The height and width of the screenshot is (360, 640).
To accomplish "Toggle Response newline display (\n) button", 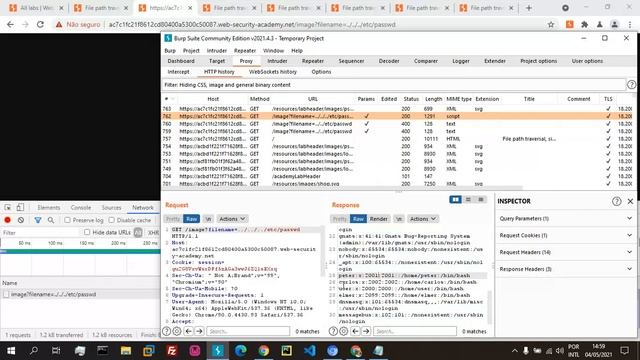I will [x=398, y=219].
